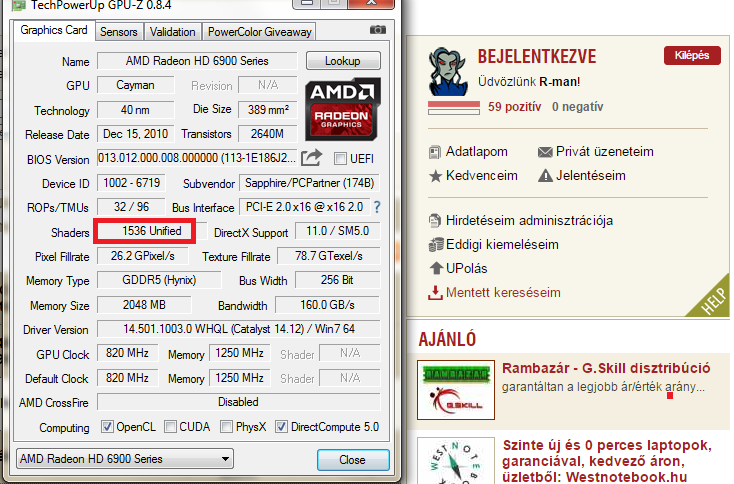Click the Adatlapom profile icon

(x=435, y=152)
